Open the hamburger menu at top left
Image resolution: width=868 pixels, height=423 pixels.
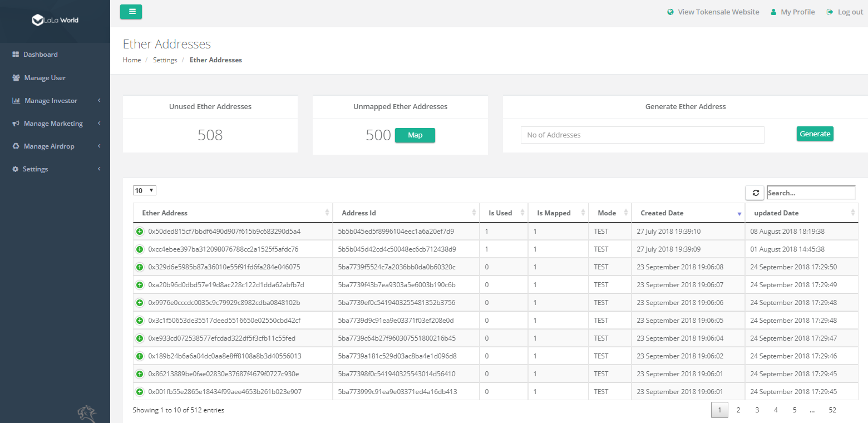131,11
